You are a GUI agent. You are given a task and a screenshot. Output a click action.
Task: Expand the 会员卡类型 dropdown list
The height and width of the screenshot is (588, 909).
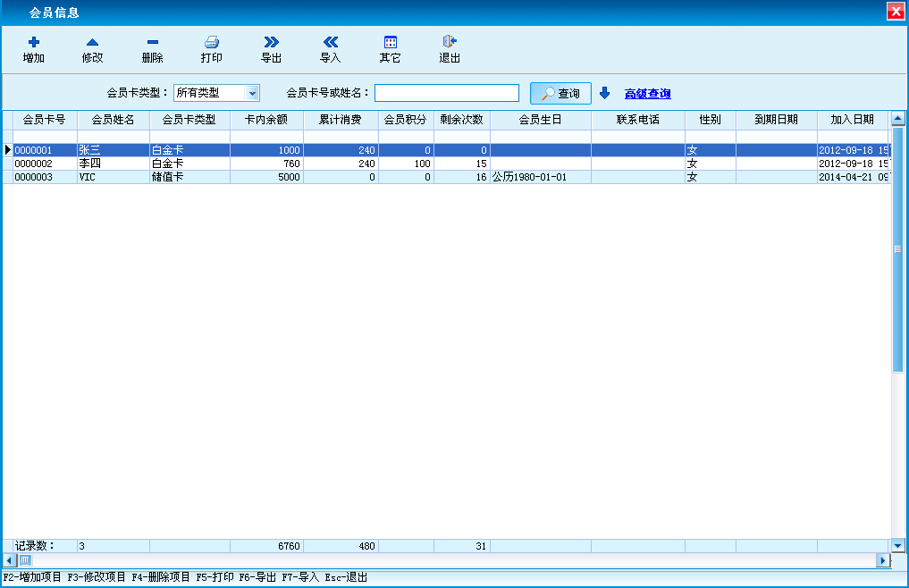(x=252, y=93)
